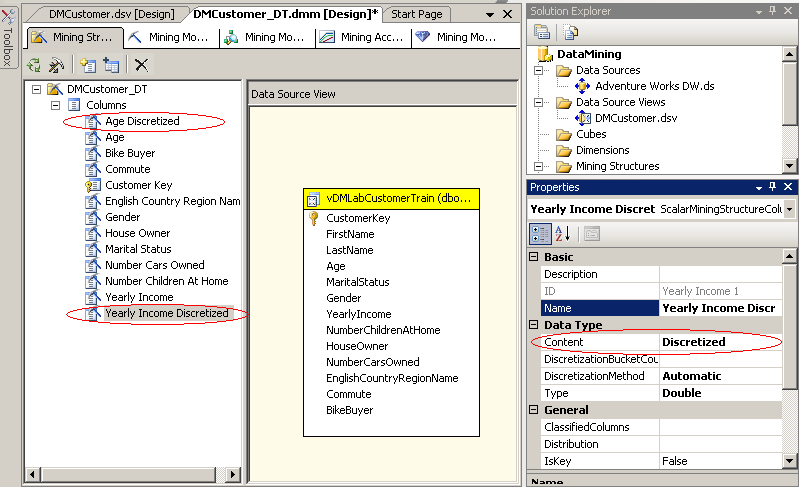The height and width of the screenshot is (487, 799).
Task: Click the Name property value field
Action: pos(721,308)
